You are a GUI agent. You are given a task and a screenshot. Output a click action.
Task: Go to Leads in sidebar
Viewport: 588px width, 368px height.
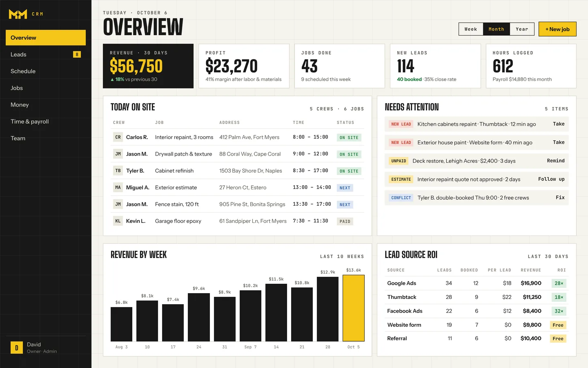pos(46,54)
